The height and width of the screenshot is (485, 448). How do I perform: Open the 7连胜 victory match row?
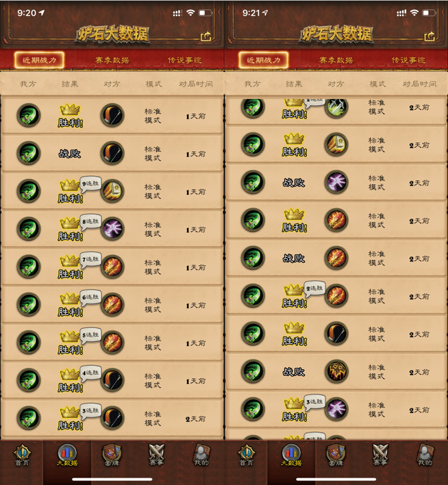[x=112, y=267]
